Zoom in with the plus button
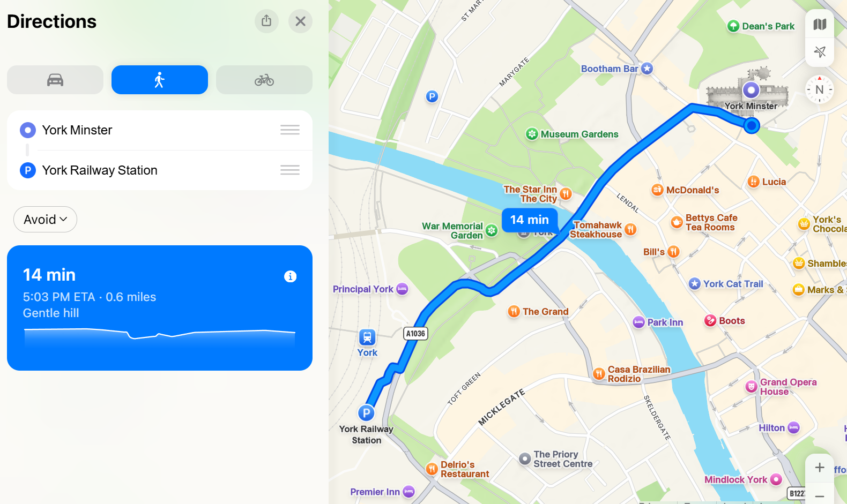The height and width of the screenshot is (504, 847). [x=820, y=468]
